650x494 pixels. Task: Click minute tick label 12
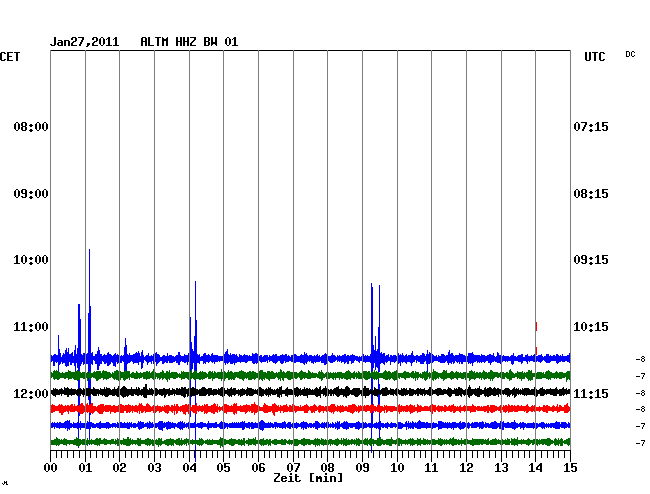466,468
